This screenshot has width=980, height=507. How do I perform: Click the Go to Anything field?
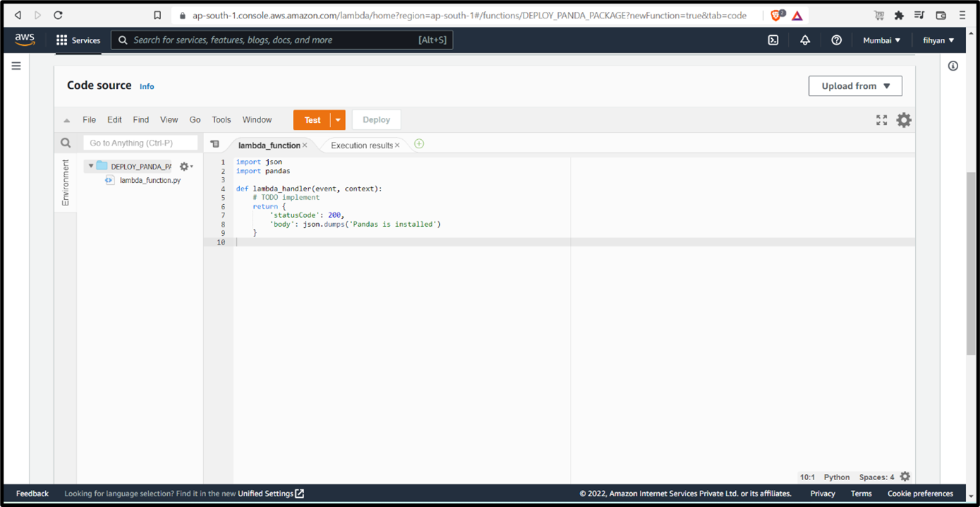tap(140, 143)
